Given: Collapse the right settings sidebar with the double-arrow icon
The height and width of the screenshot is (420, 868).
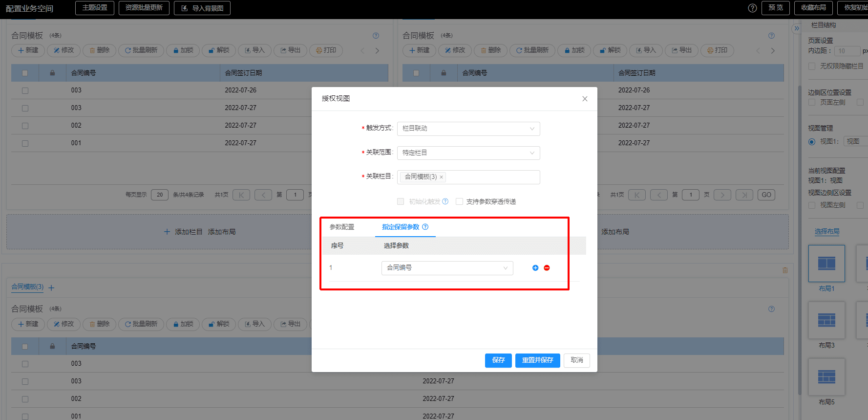Looking at the screenshot, I should [797, 28].
